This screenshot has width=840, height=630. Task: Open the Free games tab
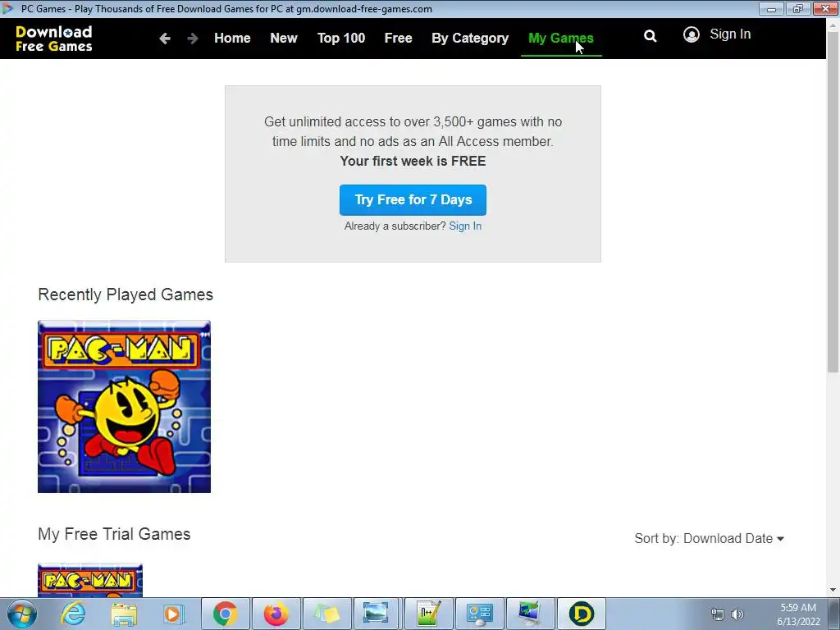(398, 38)
